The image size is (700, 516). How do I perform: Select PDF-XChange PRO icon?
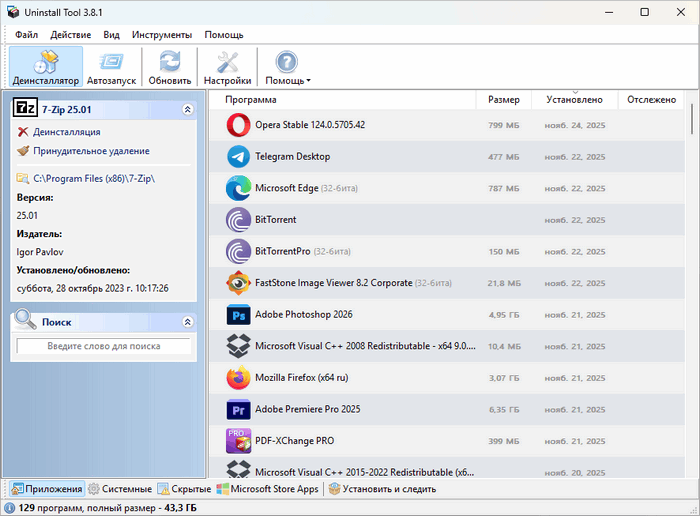(x=238, y=440)
